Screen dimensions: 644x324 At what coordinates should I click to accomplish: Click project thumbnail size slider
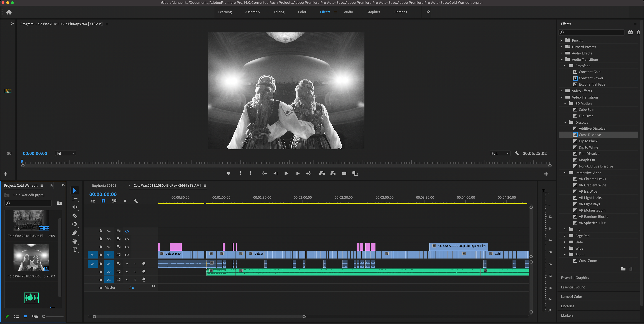[44, 316]
